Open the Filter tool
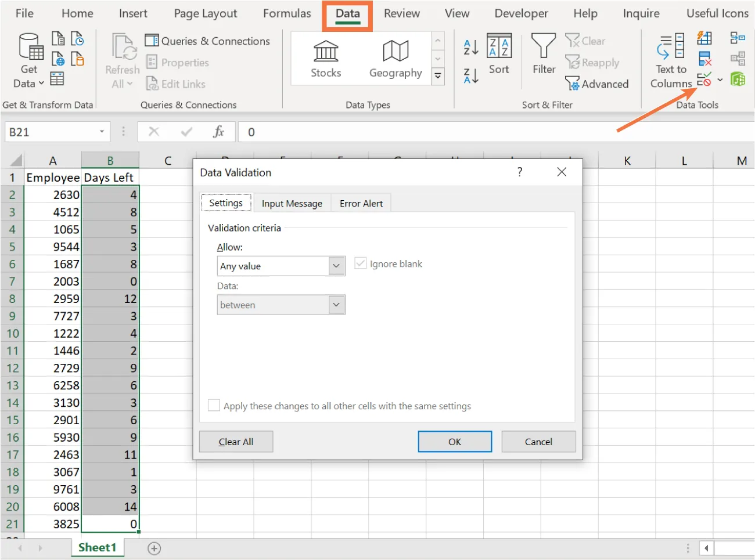 tap(542, 56)
